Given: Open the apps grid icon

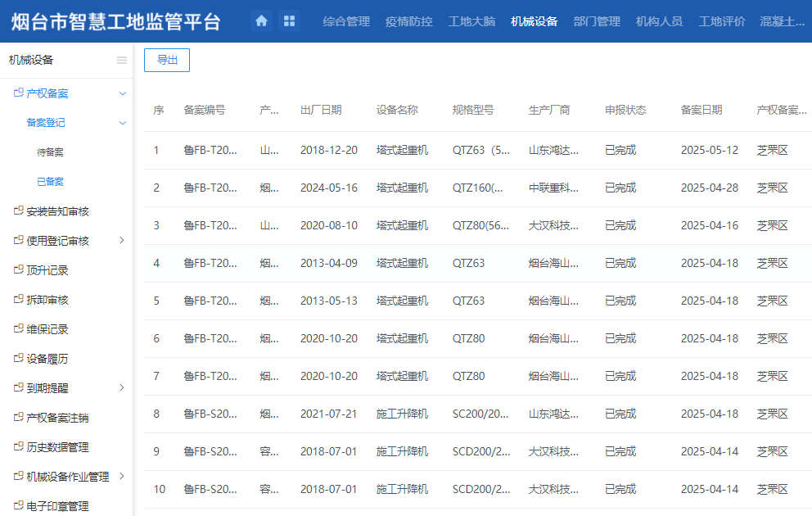Looking at the screenshot, I should (x=290, y=21).
